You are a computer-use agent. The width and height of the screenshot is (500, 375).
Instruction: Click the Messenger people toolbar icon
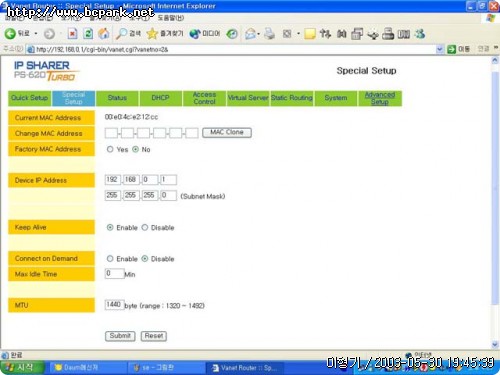tap(420, 34)
